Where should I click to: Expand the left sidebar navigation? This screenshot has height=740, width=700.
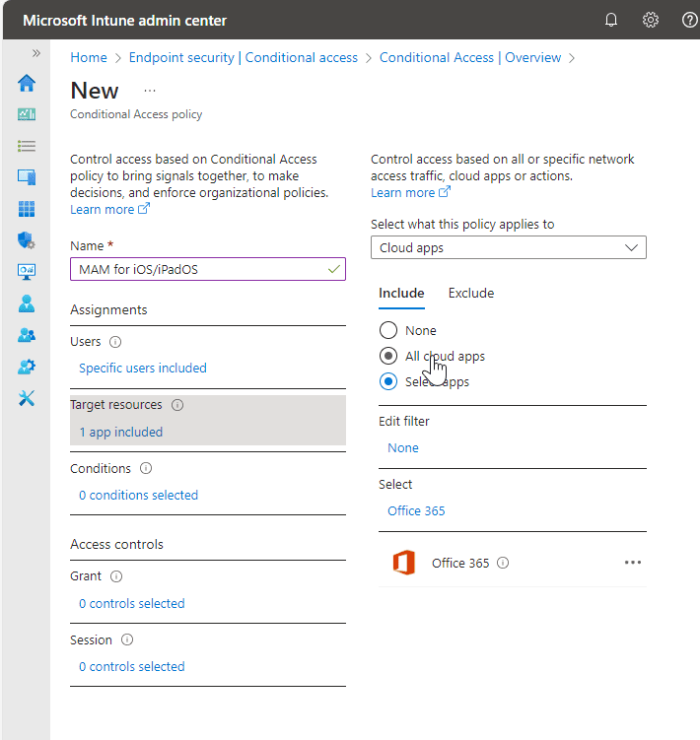pyautogui.click(x=36, y=53)
